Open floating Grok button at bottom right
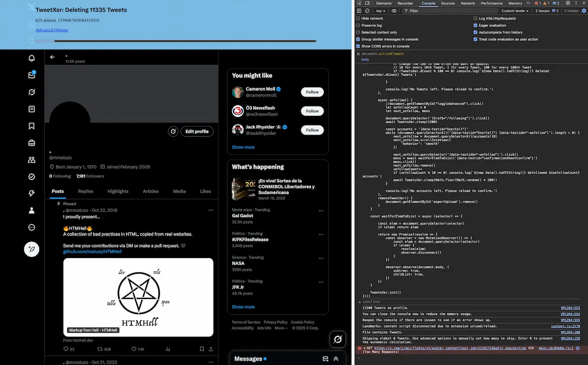588x365 pixels. 338,339
